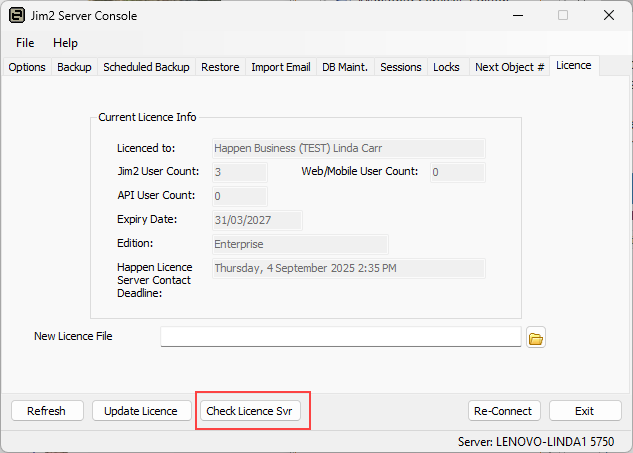Browse for a new licence file folder icon

point(536,338)
